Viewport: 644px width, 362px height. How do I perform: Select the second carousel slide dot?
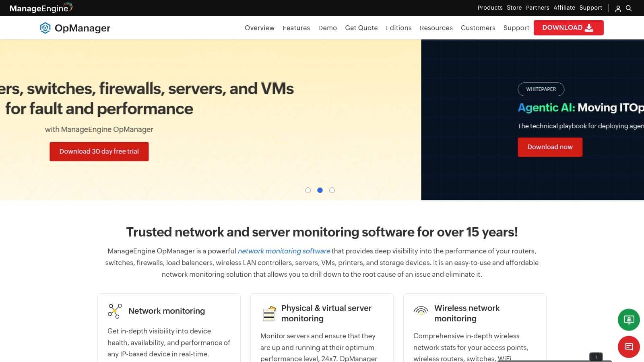pos(320,190)
